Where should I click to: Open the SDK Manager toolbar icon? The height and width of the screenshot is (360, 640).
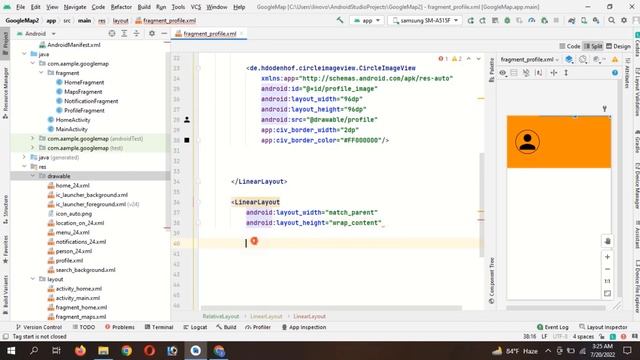596,20
